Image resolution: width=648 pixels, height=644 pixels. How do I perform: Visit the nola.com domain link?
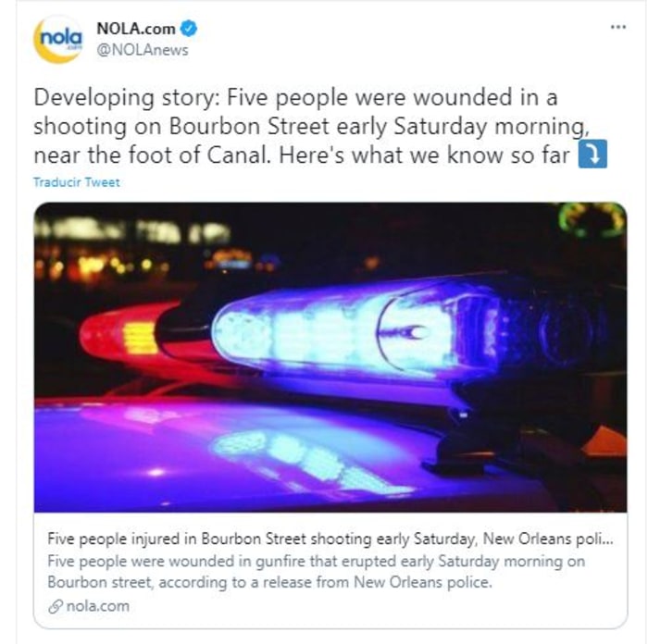coord(97,606)
